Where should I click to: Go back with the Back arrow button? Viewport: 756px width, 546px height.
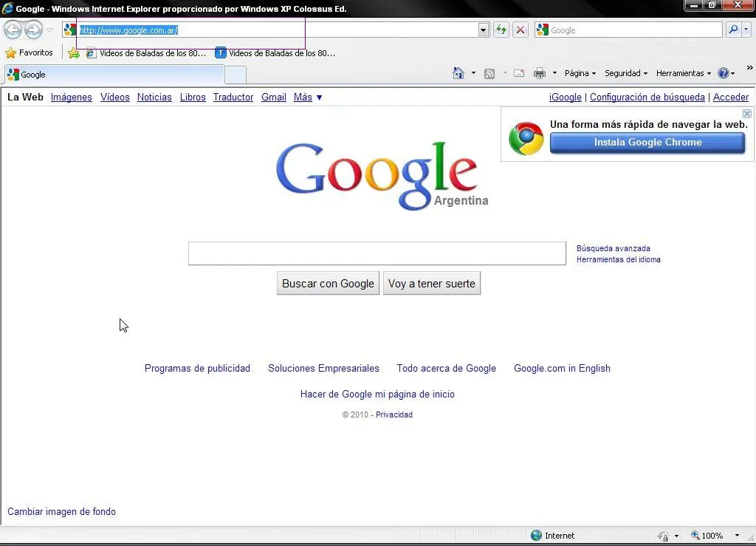(13, 30)
